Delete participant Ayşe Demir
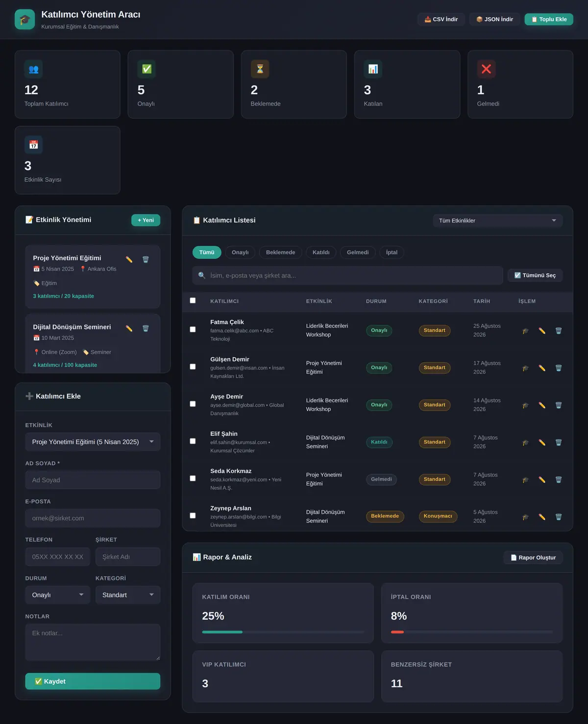 coord(559,405)
